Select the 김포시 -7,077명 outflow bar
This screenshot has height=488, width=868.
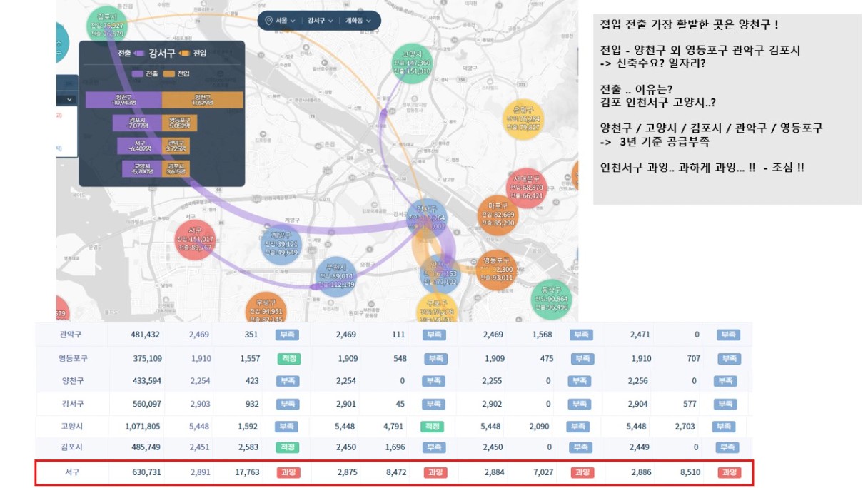click(137, 123)
